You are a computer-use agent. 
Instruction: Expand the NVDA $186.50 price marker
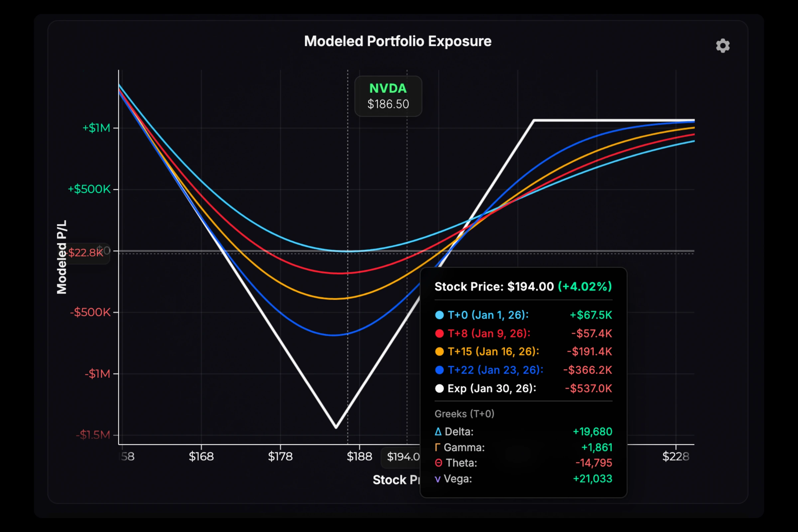tap(388, 96)
